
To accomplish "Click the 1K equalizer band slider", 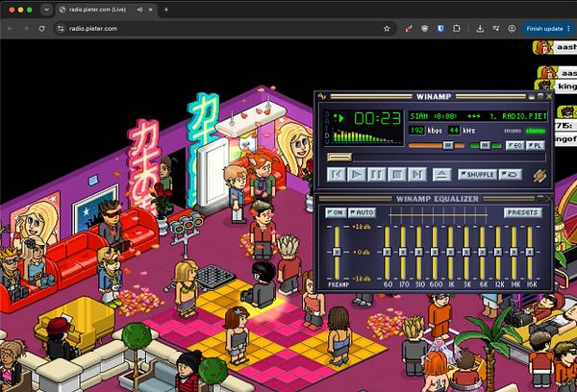I will 450,253.
